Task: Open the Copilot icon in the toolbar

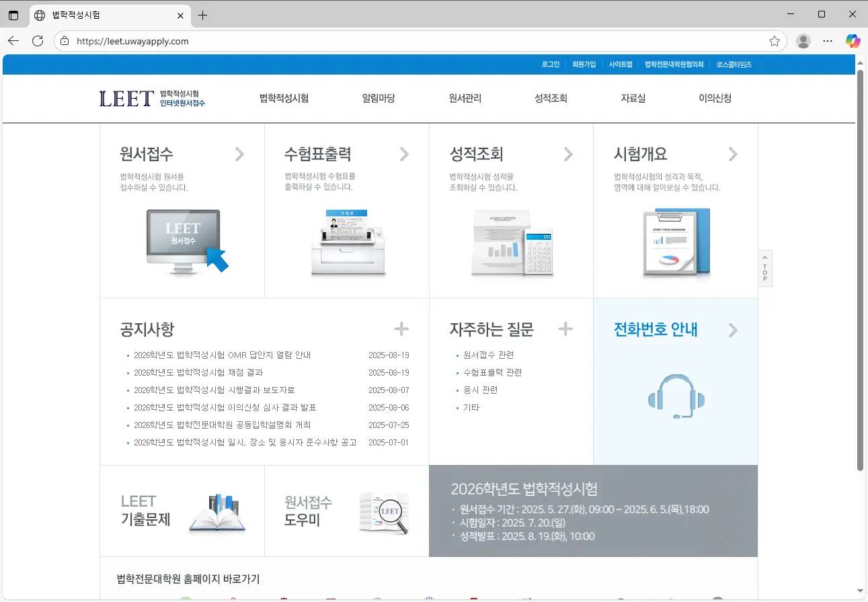Action: [x=853, y=41]
